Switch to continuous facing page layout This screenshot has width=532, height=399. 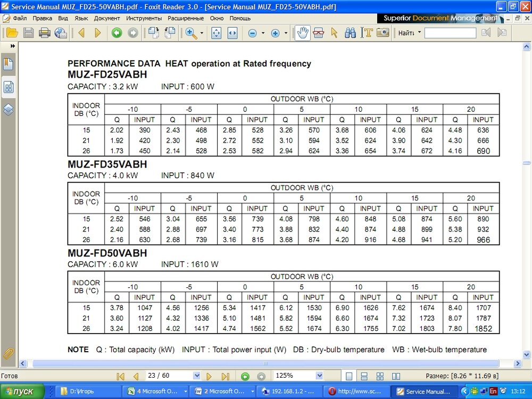380,376
